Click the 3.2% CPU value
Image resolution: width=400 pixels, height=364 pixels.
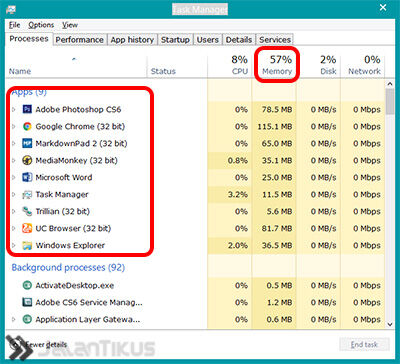[238, 194]
